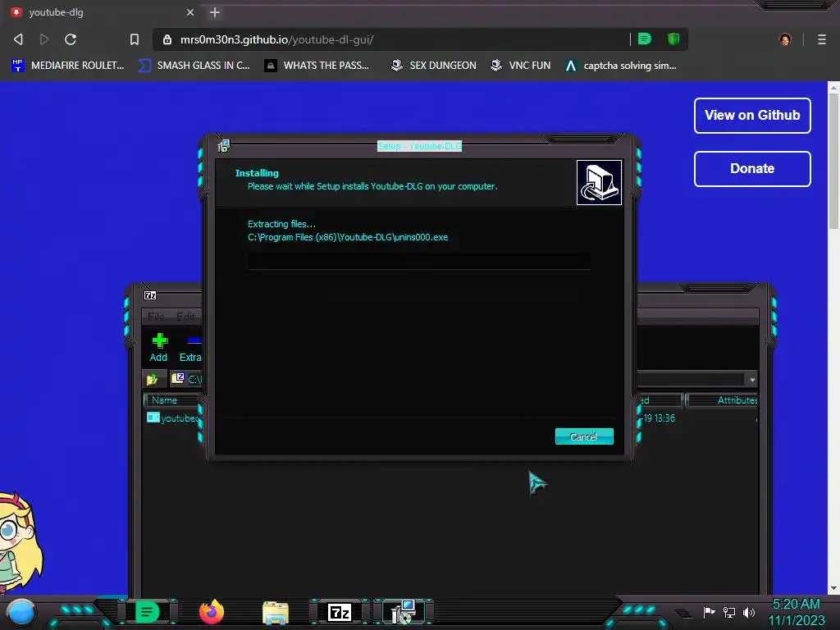840x630 pixels.
Task: Open Firefox from the taskbar
Action: click(211, 612)
